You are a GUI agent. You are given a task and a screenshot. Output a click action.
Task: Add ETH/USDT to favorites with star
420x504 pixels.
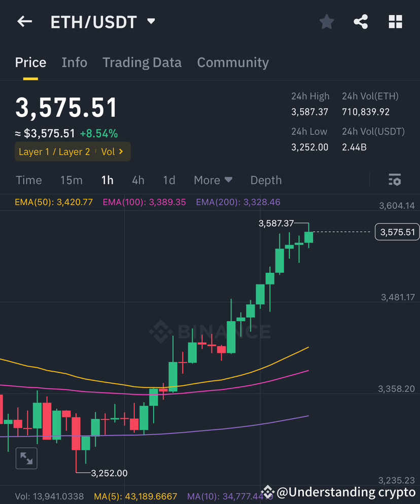(327, 22)
